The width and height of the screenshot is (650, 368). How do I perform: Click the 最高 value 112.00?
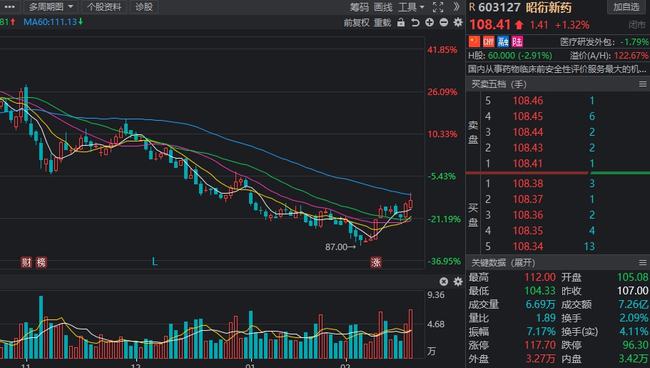540,277
